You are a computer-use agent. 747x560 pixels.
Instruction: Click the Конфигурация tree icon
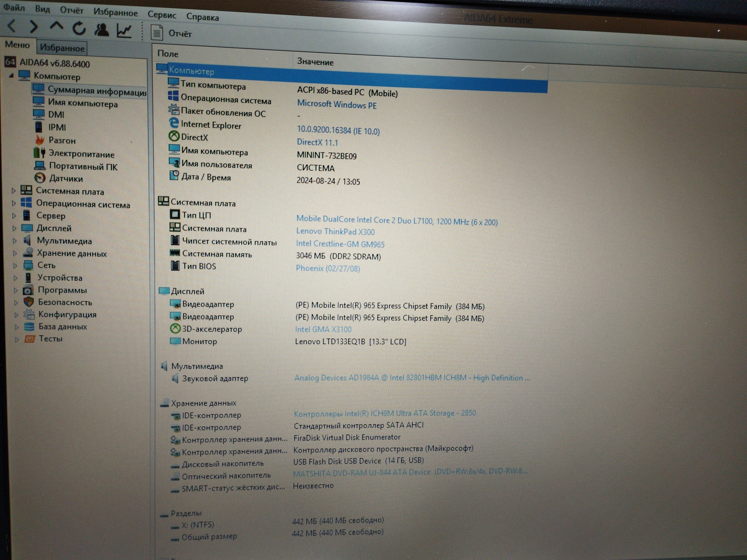(x=29, y=314)
